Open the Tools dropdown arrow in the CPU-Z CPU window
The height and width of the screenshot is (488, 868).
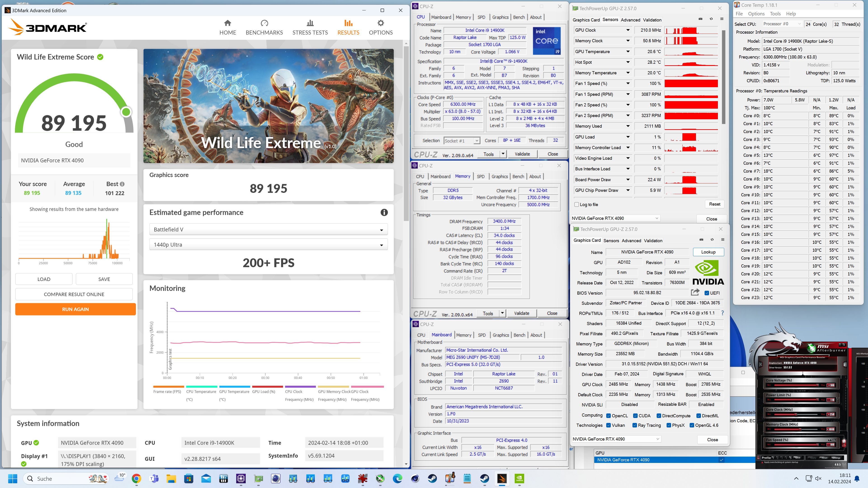503,154
